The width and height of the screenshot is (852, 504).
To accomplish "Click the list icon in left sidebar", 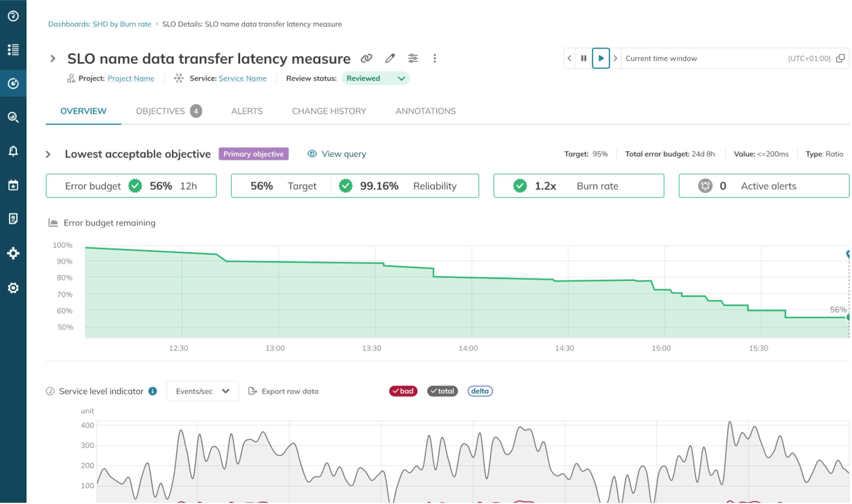I will 13,50.
